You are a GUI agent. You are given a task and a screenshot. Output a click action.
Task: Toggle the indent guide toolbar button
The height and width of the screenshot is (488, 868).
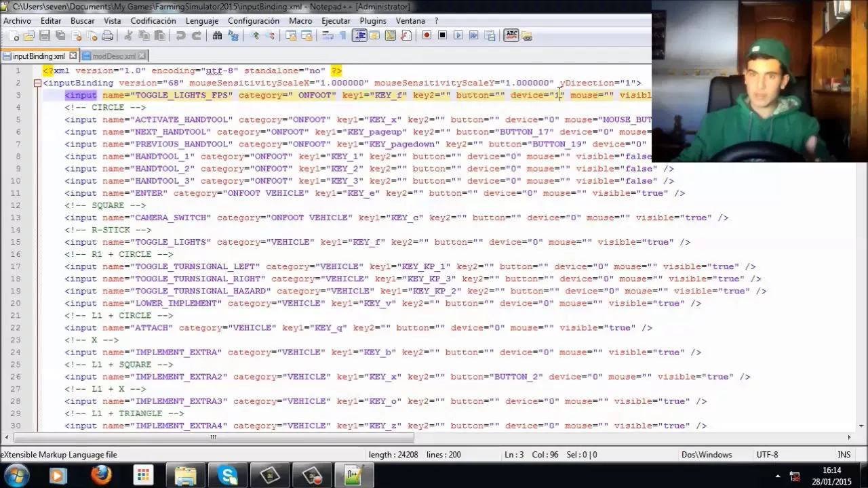click(359, 35)
